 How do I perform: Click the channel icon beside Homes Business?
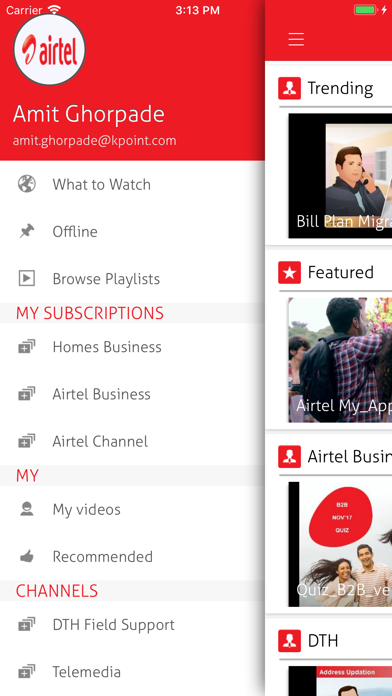coord(27,346)
